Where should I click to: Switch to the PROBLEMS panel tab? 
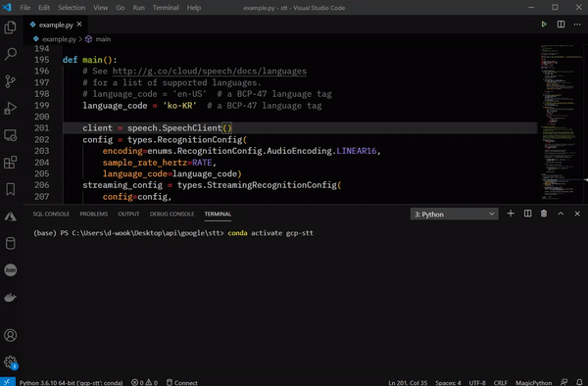94,214
